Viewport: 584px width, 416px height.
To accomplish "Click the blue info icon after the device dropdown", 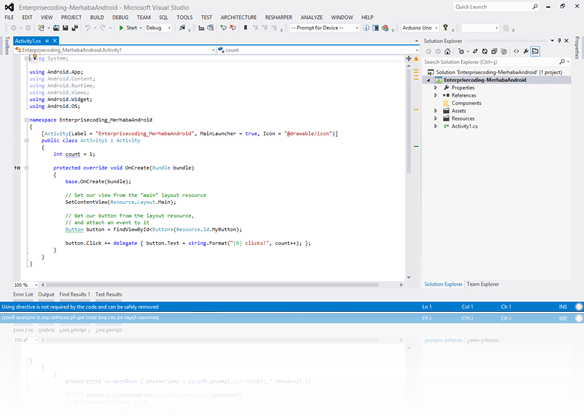I will point(366,28).
